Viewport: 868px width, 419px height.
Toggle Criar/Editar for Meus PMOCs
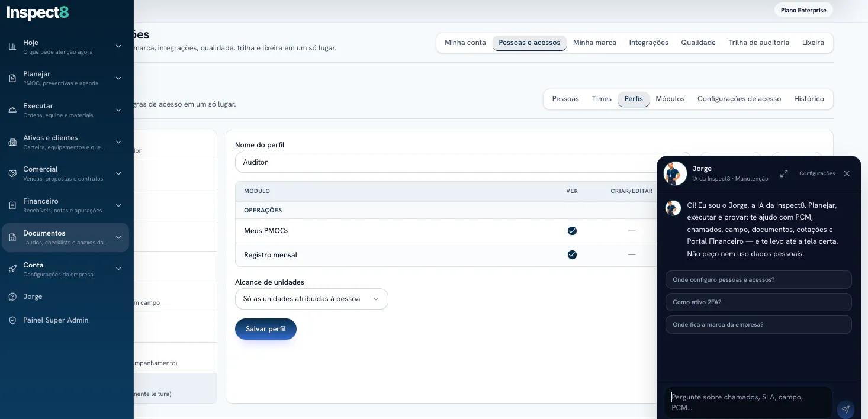tap(632, 231)
